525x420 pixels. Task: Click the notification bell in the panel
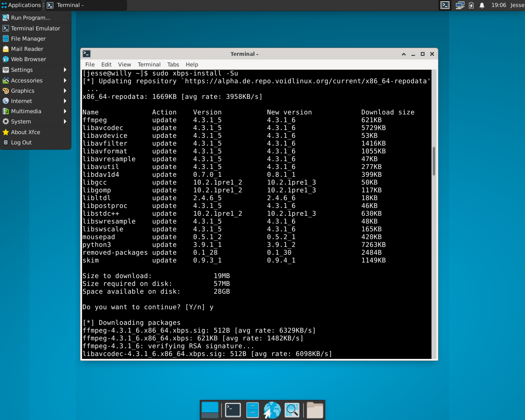pyautogui.click(x=482, y=5)
